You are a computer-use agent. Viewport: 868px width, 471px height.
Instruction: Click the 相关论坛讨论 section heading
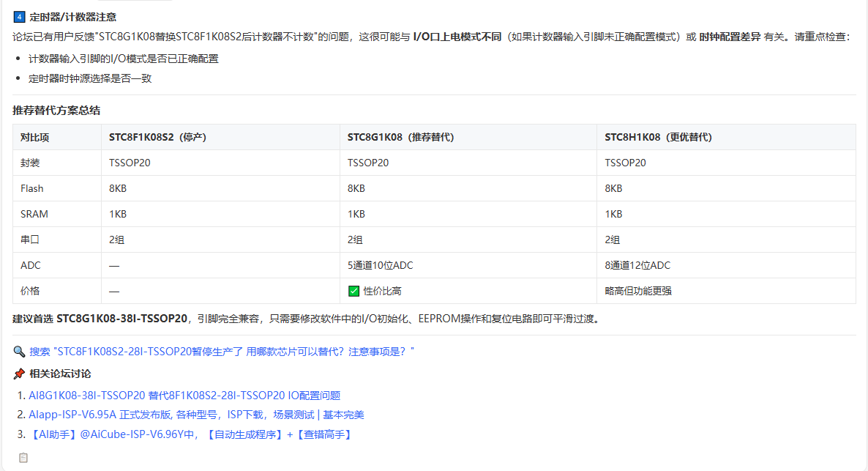[60, 374]
